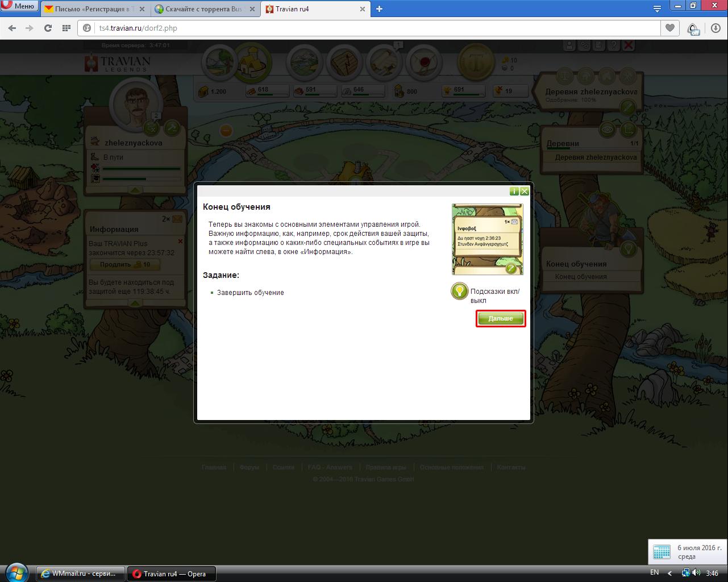The width and height of the screenshot is (728, 582).
Task: Close the Конец обучения dialog with green X
Action: tap(525, 192)
